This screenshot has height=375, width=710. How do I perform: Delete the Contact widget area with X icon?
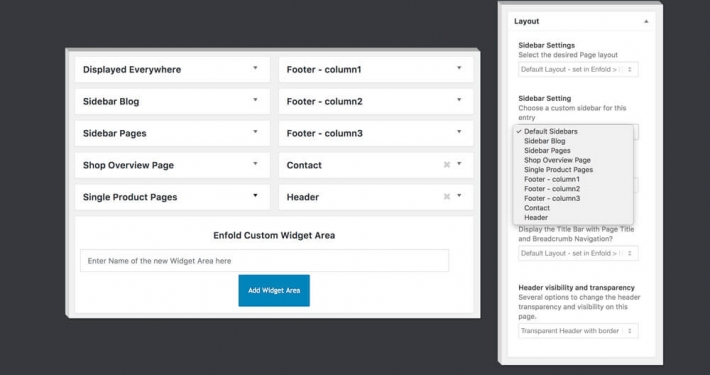pos(446,165)
